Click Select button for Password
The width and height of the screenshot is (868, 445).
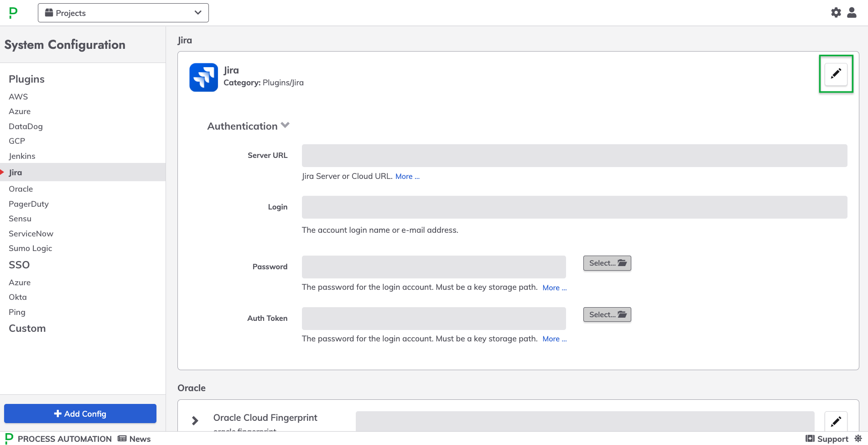(607, 263)
